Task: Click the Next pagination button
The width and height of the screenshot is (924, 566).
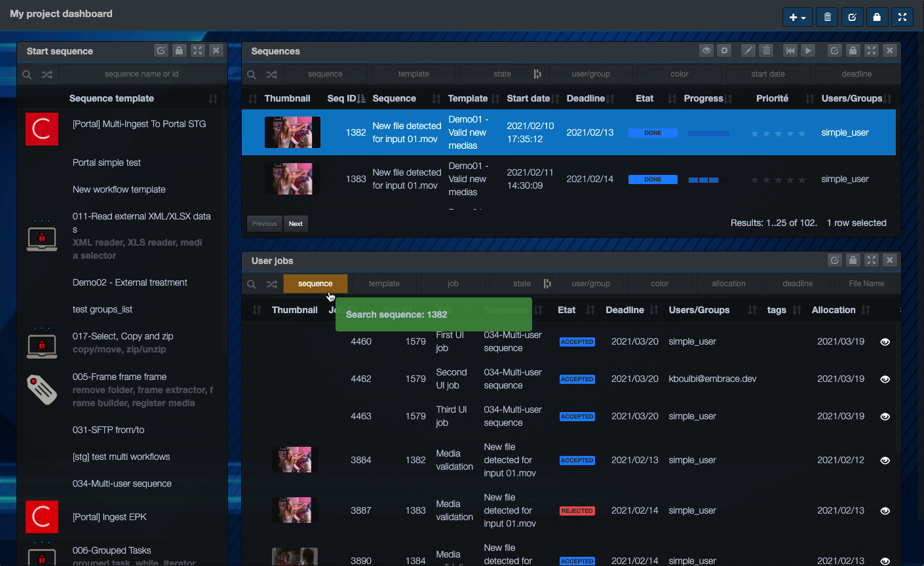Action: pyautogui.click(x=296, y=223)
